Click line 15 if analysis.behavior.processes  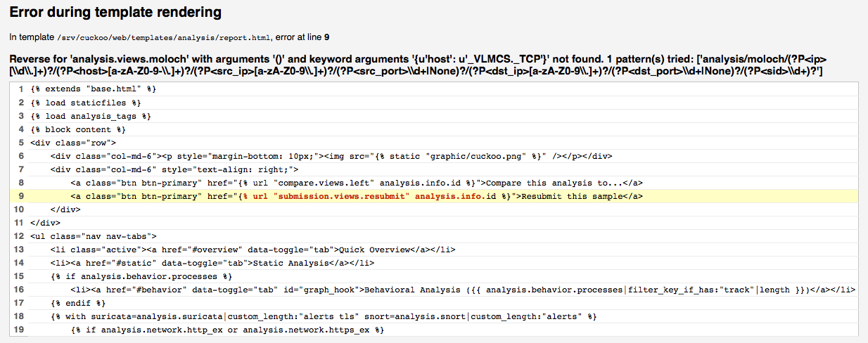click(x=434, y=276)
